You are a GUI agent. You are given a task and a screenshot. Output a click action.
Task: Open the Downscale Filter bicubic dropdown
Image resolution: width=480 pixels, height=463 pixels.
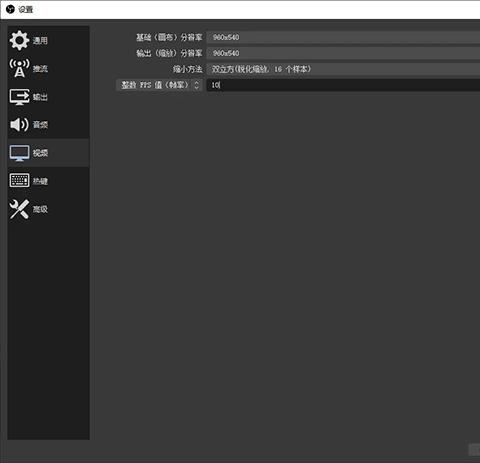[343, 69]
